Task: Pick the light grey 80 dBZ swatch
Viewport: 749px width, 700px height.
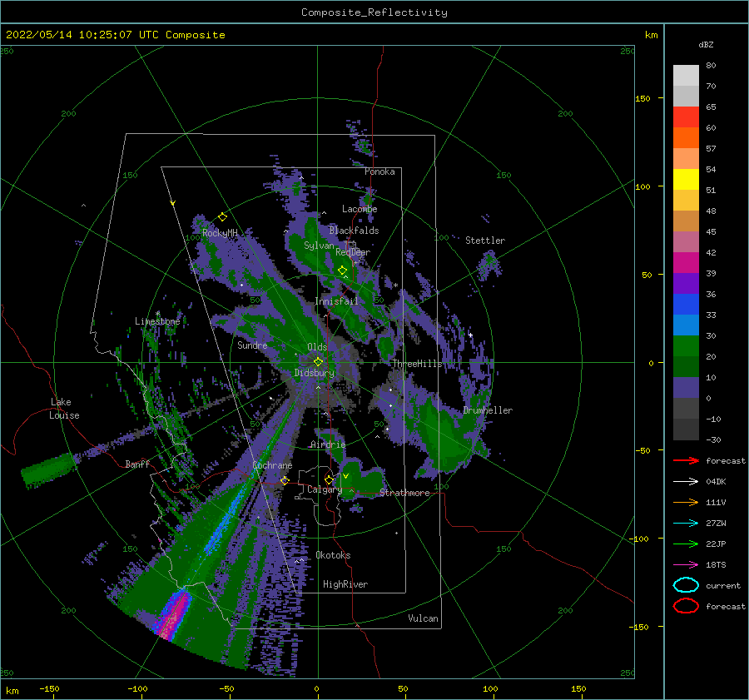Action: pyautogui.click(x=686, y=75)
